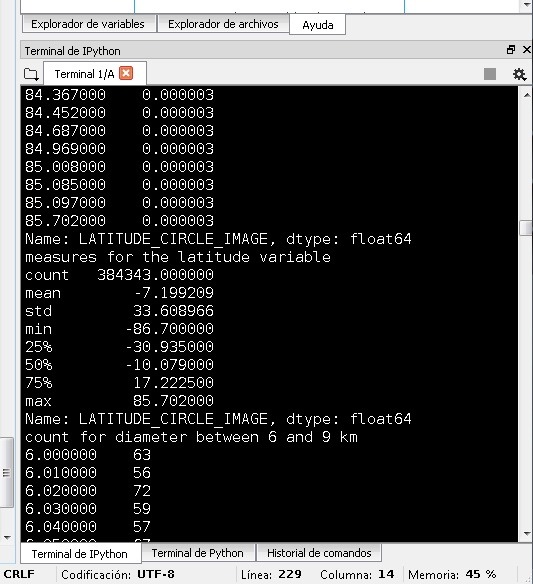The width and height of the screenshot is (533, 584).
Task: Click the 85.008000 output row
Action: point(119,166)
